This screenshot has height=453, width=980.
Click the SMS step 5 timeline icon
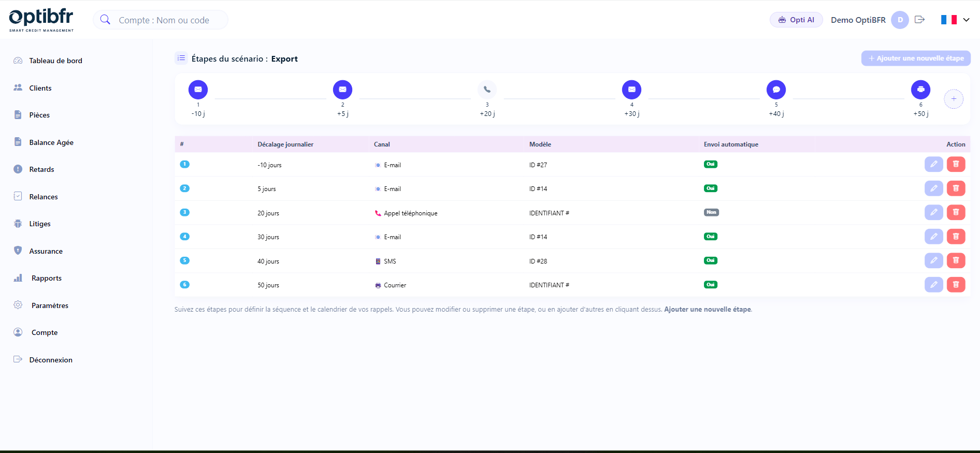click(776, 90)
